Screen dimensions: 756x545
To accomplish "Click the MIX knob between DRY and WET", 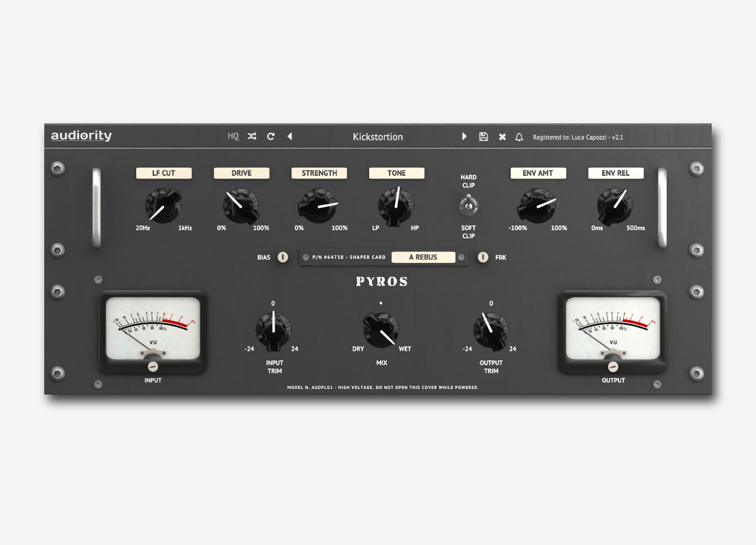I will pyautogui.click(x=381, y=330).
